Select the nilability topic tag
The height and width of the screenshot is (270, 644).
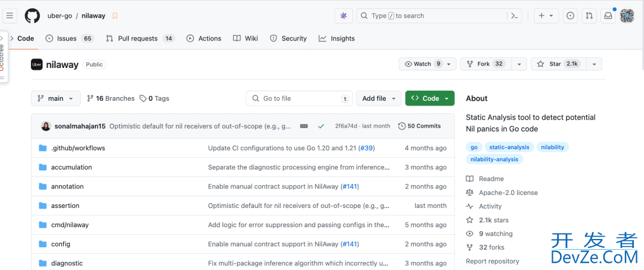tap(552, 147)
